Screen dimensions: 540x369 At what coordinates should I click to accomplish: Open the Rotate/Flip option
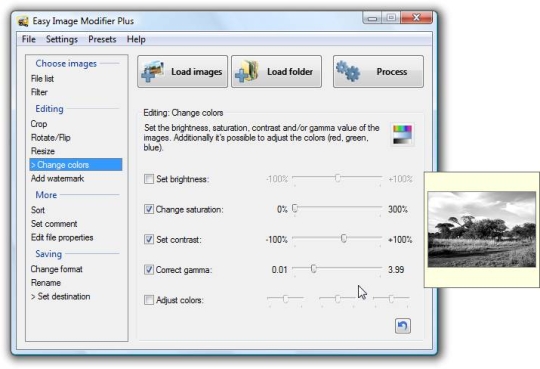51,137
